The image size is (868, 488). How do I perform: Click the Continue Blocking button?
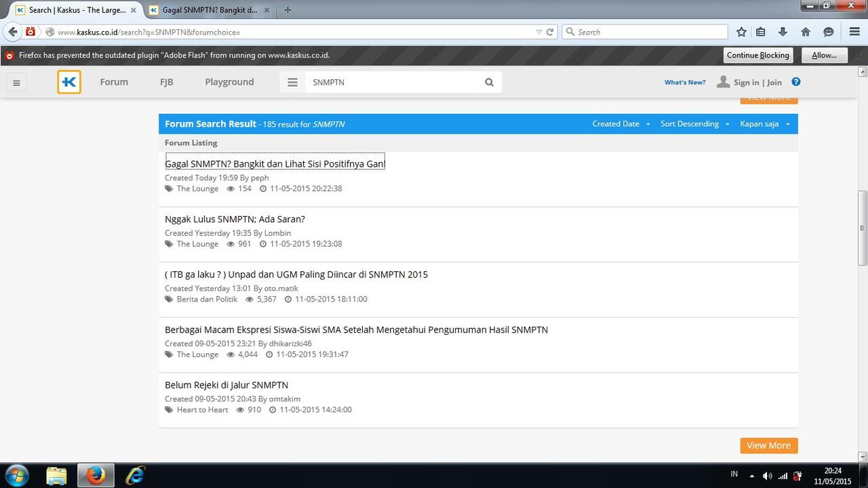point(758,55)
